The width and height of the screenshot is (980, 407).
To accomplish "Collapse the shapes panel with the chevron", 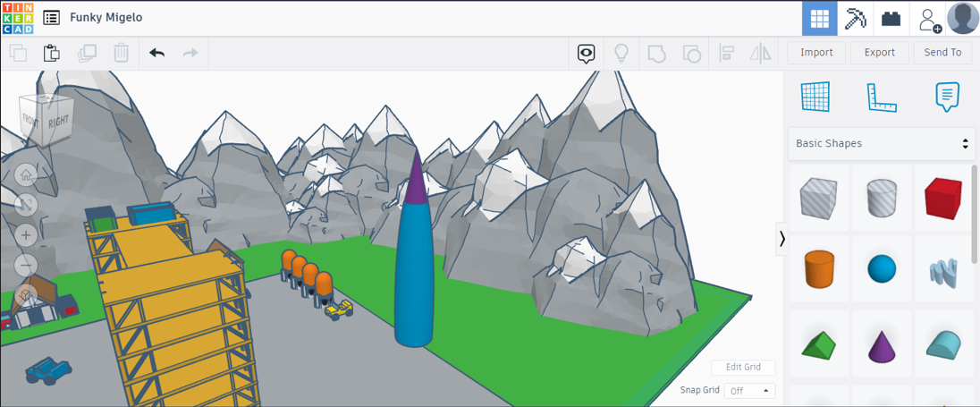I will coord(781,239).
